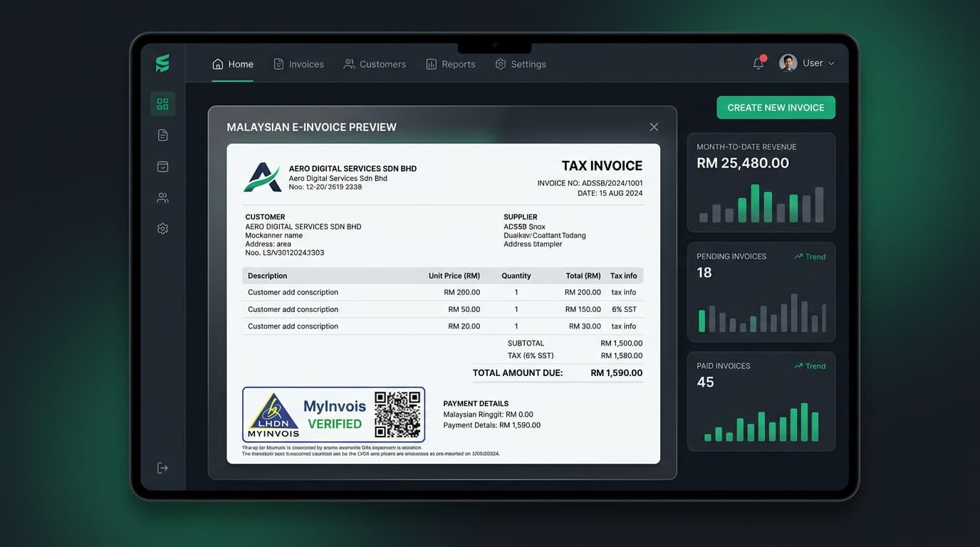980x547 pixels.
Task: Click the Description column header
Action: [268, 276]
